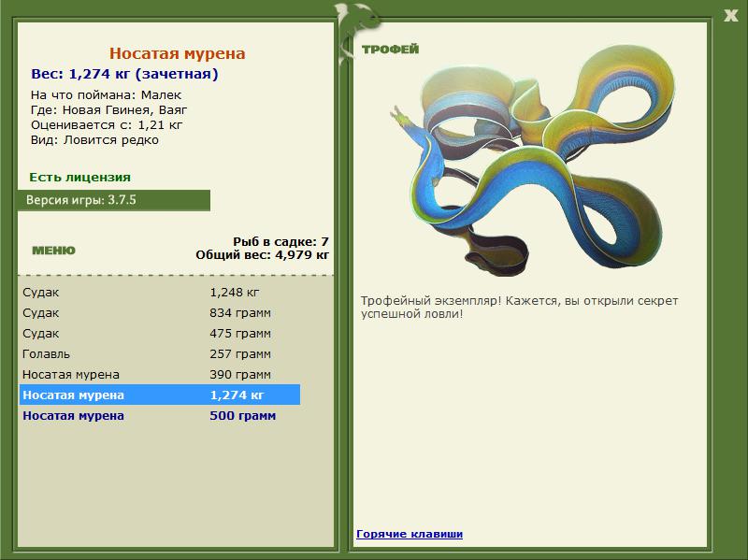Click the Есть лицензия label

click(80, 178)
